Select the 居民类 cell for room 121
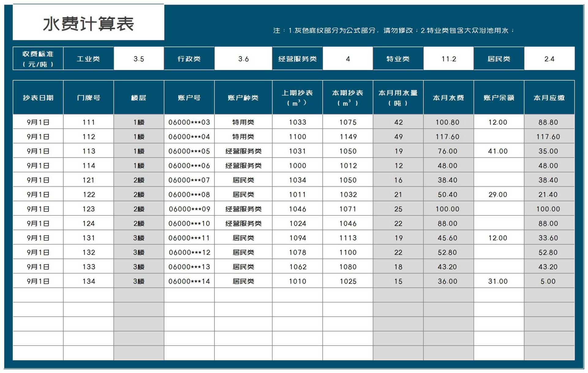The height and width of the screenshot is (373, 588). [x=243, y=180]
